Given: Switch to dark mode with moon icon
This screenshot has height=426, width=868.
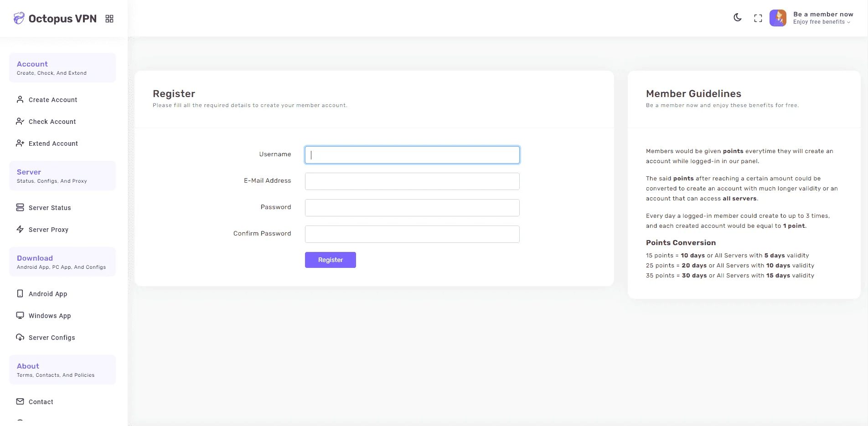Looking at the screenshot, I should 738,18.
